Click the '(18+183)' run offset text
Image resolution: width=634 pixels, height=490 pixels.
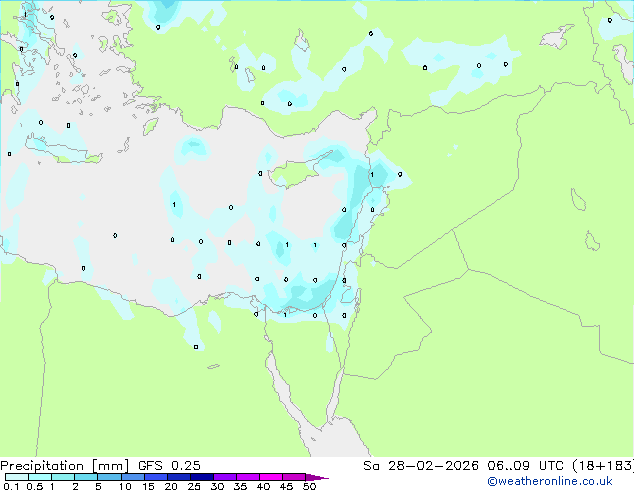click(603, 466)
